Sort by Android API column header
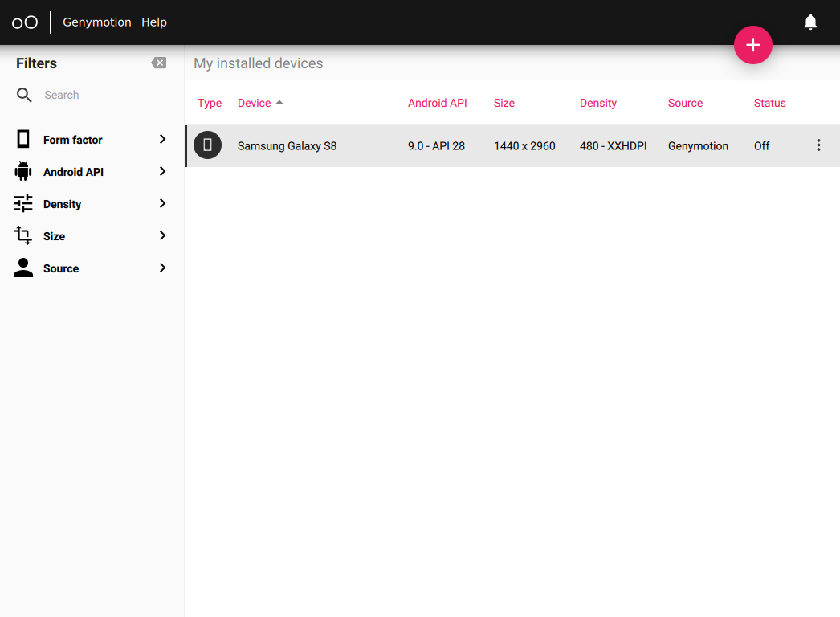The image size is (840, 617). (437, 103)
